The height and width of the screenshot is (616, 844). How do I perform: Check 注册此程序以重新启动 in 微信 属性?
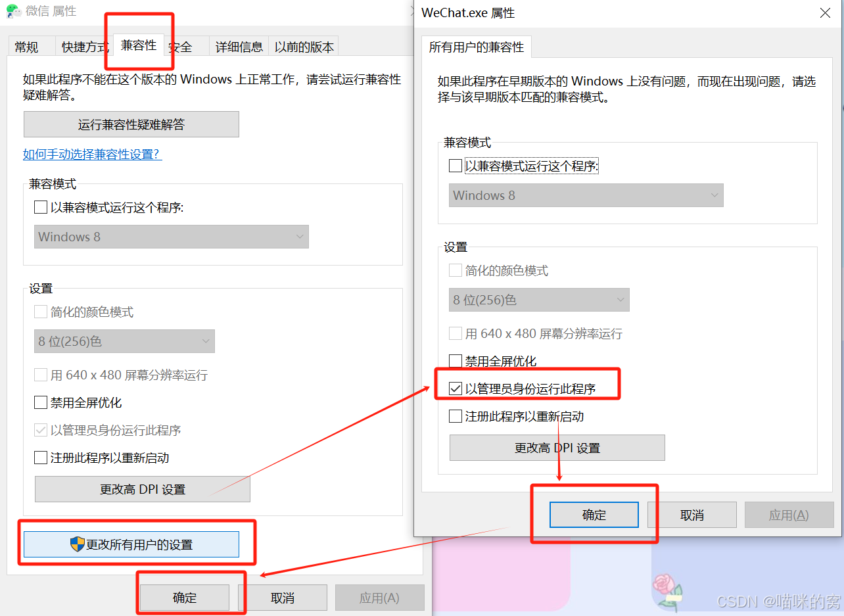[41, 458]
